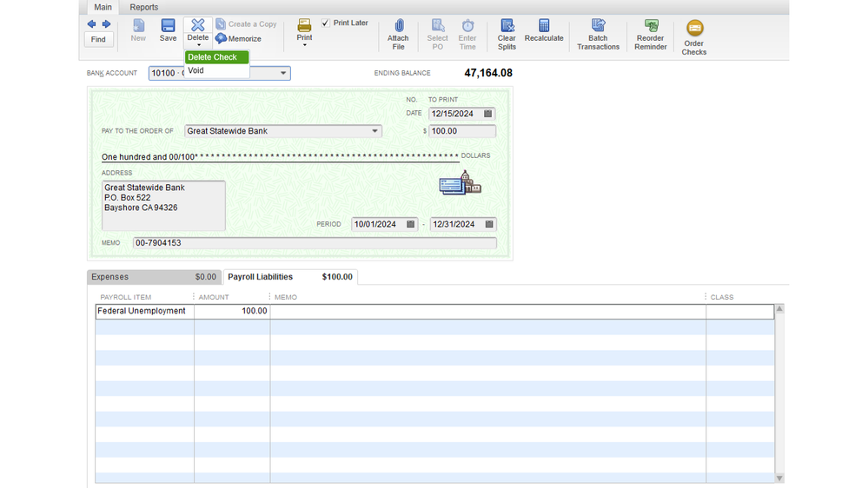Click Create a Copy
Image resolution: width=868 pixels, height=488 pixels.
[247, 23]
